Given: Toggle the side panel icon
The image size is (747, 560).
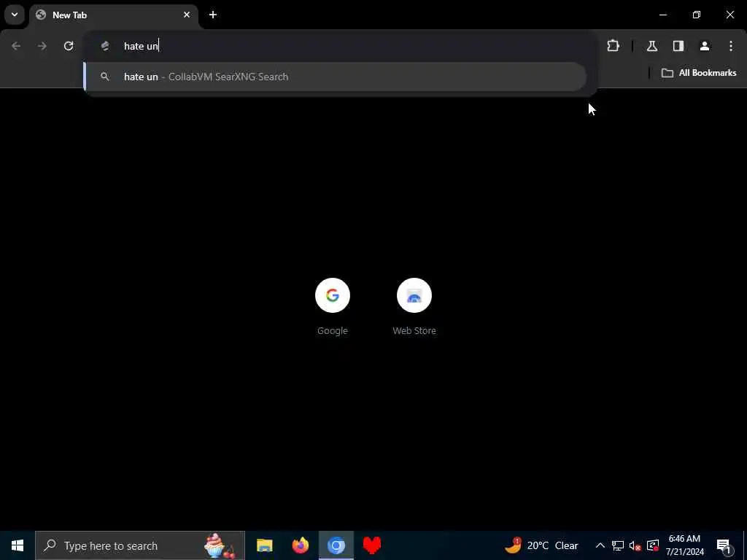Looking at the screenshot, I should click(x=678, y=46).
